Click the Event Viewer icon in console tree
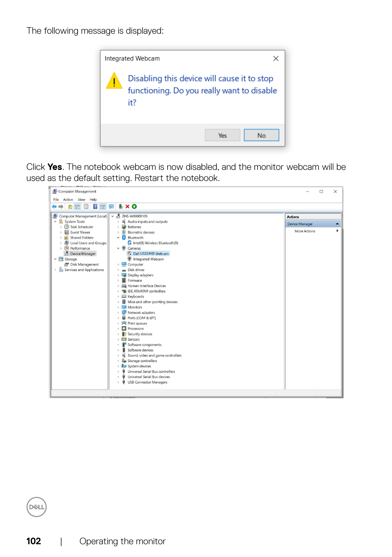The width and height of the screenshot is (392, 557). point(67,232)
